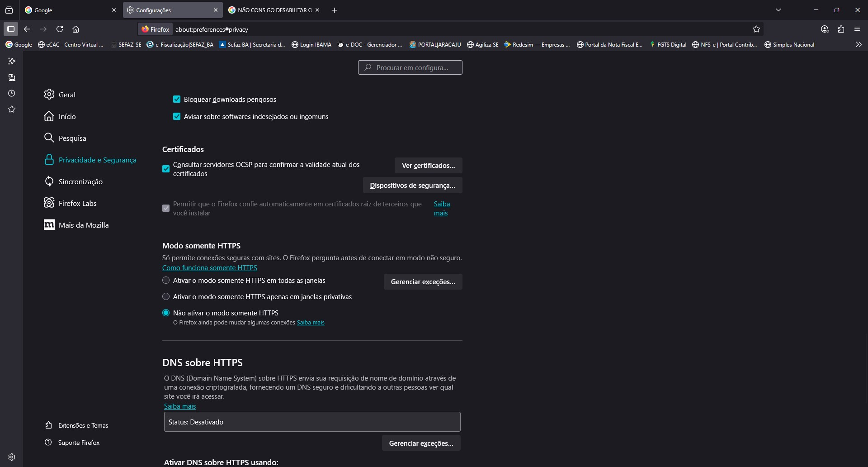Open Como funciona somente HTTPS link
Image resolution: width=868 pixels, height=467 pixels.
click(x=209, y=268)
